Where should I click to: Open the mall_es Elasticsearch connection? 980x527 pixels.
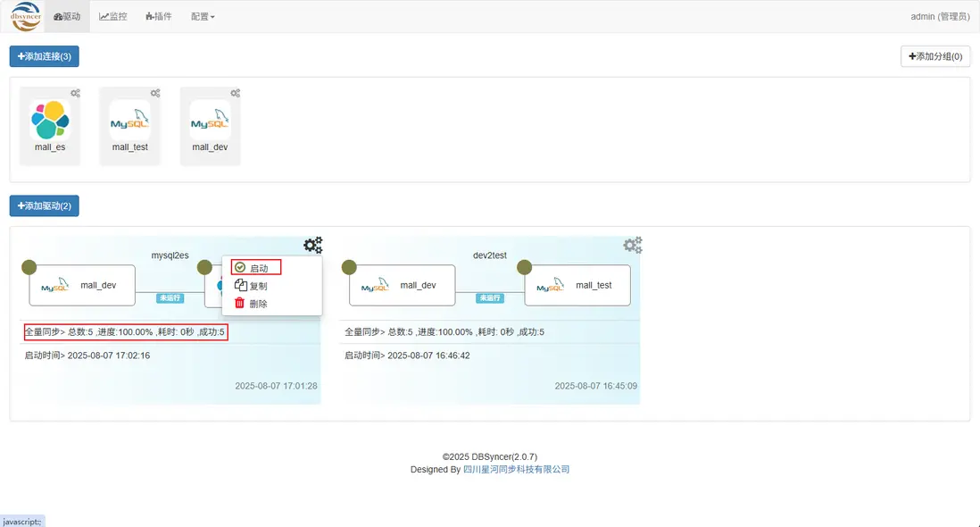point(50,126)
